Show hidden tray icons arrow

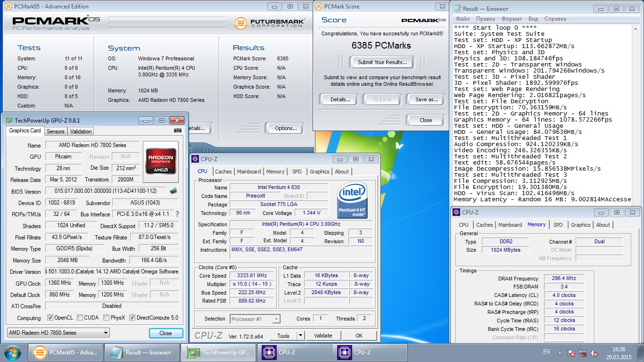point(560,353)
